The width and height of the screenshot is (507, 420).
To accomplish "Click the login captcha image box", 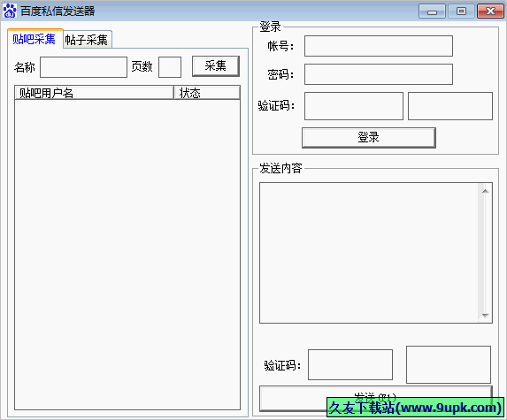I will [450, 106].
